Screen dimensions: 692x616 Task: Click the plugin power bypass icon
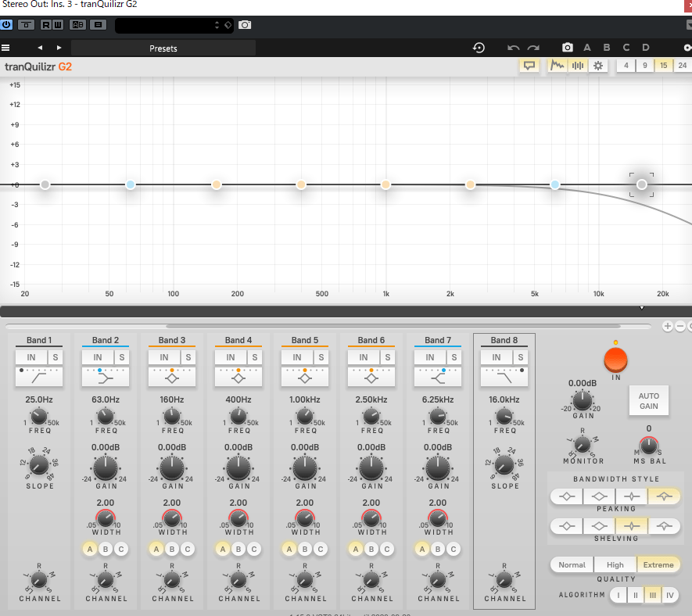point(7,24)
